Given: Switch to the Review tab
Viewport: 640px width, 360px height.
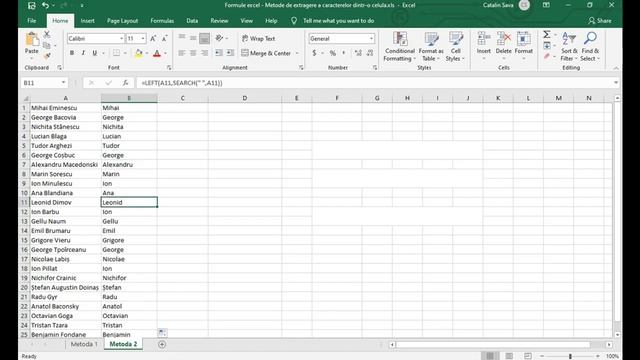Looking at the screenshot, I should (x=219, y=20).
